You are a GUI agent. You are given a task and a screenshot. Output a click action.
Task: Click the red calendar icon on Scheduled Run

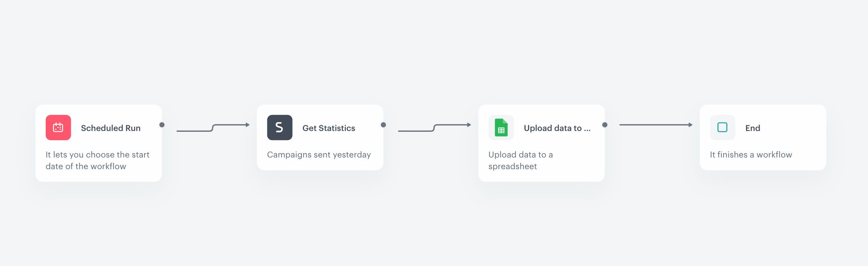58,127
